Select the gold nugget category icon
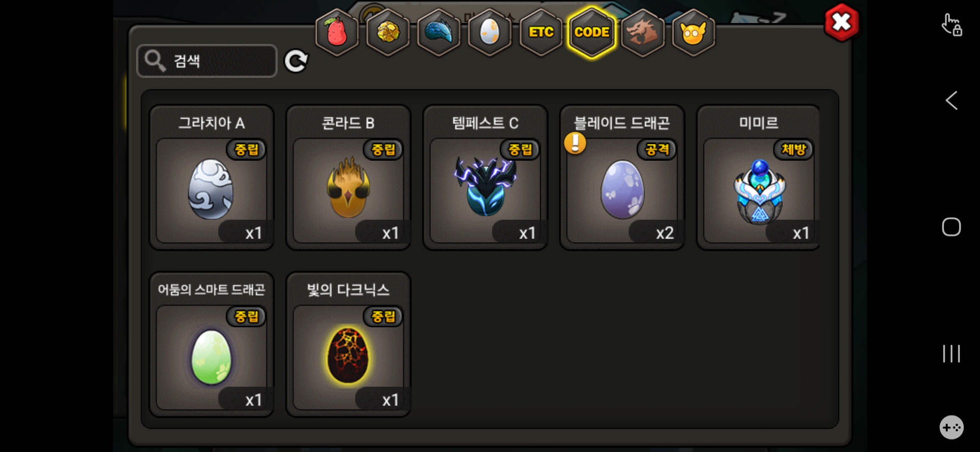Viewport: 980px width, 452px height. (388, 32)
